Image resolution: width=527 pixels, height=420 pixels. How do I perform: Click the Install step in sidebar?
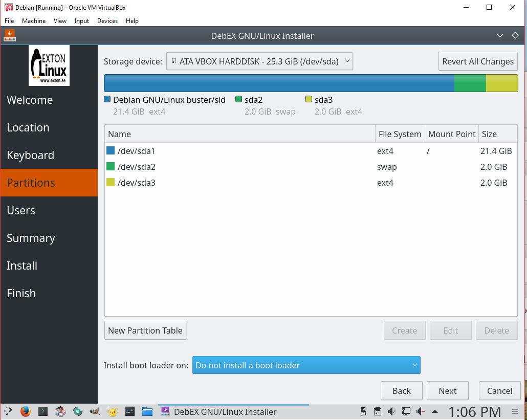(x=49, y=266)
